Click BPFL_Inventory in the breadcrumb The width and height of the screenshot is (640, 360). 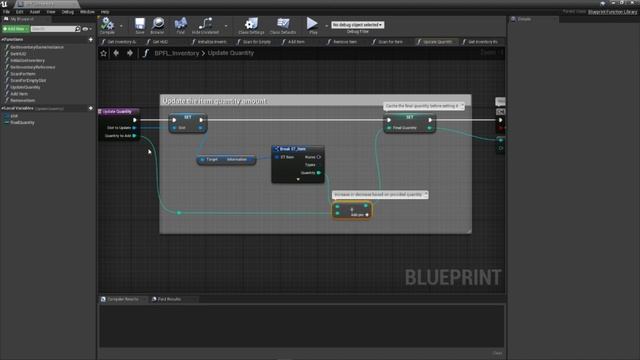point(177,53)
